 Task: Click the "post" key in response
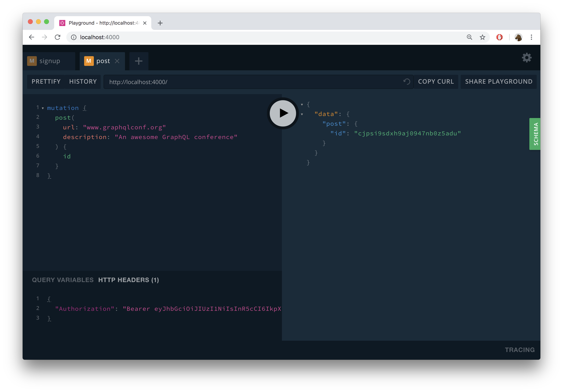tap(334, 124)
